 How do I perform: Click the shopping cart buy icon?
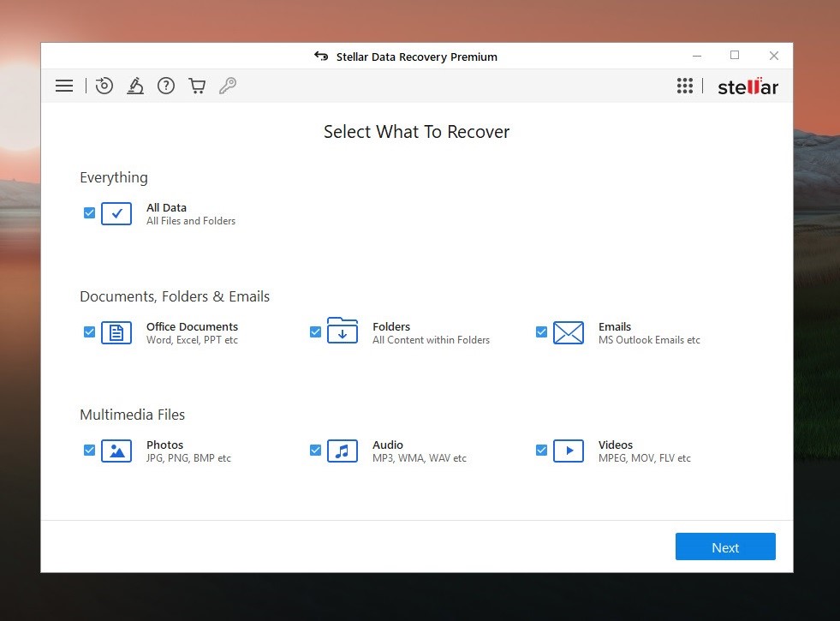197,86
